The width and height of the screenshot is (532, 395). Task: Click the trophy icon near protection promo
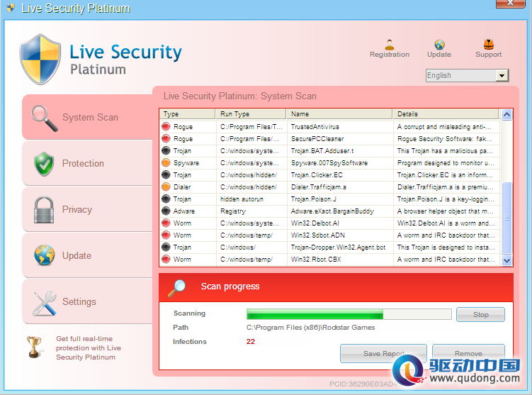tap(34, 347)
